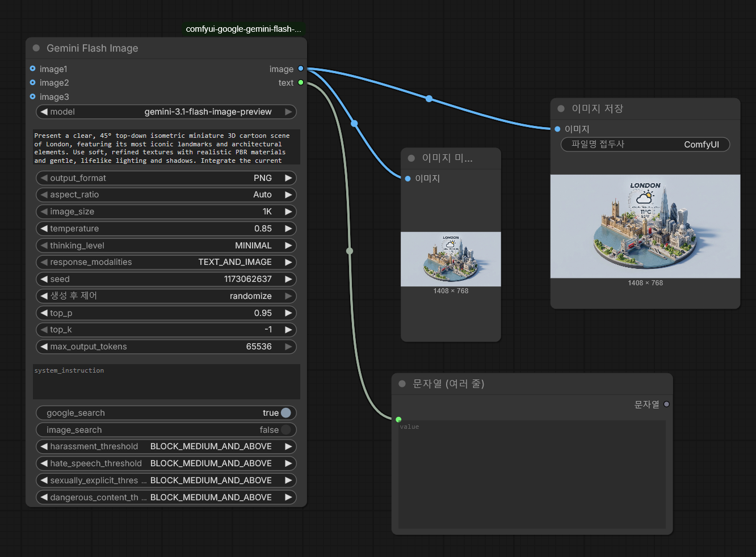
Task: Click the image3 input socket
Action: pos(32,96)
